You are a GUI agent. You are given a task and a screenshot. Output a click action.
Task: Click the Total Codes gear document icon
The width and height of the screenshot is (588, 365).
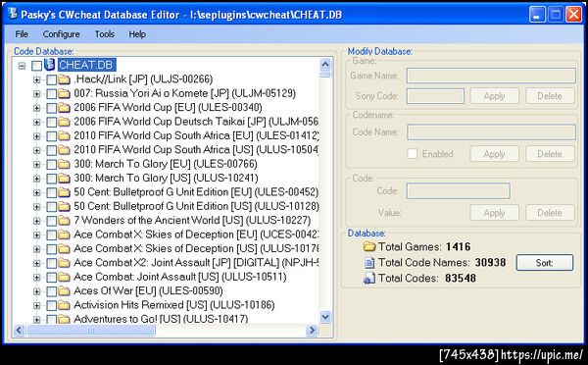tap(369, 279)
